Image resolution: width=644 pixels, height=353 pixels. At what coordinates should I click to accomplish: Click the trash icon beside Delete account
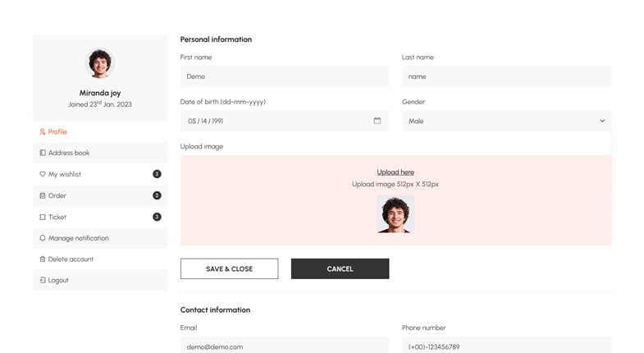(43, 259)
